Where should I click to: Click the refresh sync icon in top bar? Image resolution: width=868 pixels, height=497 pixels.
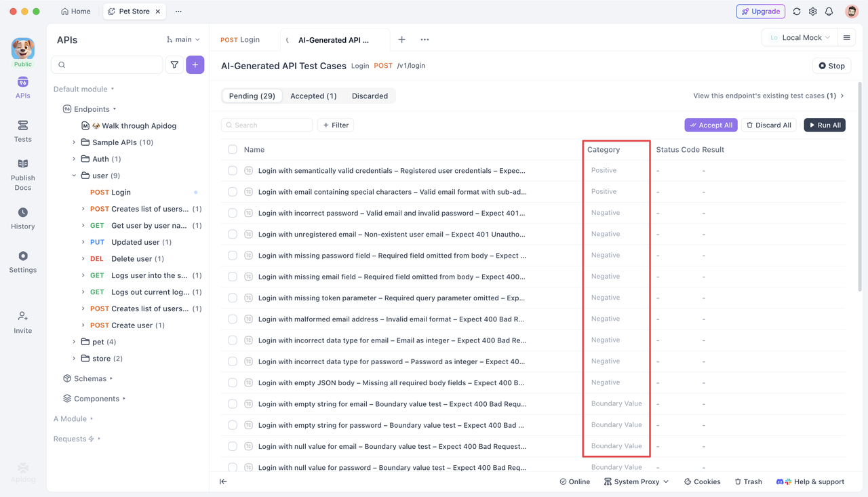coord(797,12)
